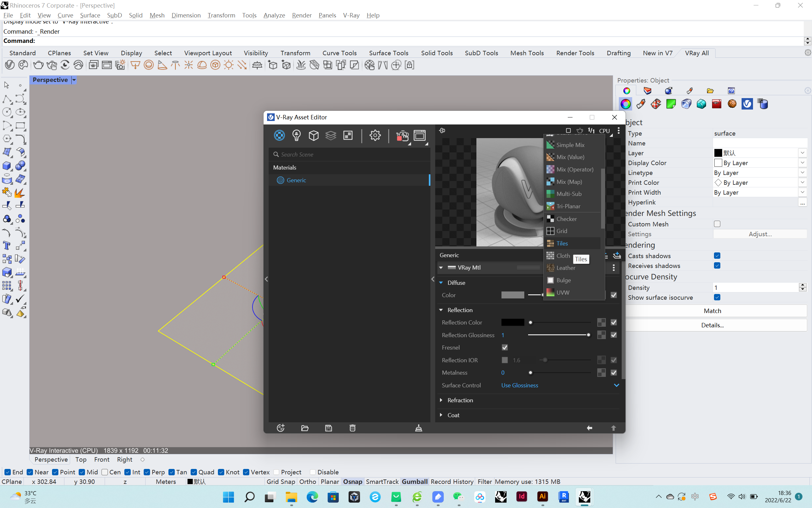Image resolution: width=812 pixels, height=508 pixels.
Task: Toggle Show surface isocurve checkbox
Action: coord(717,297)
